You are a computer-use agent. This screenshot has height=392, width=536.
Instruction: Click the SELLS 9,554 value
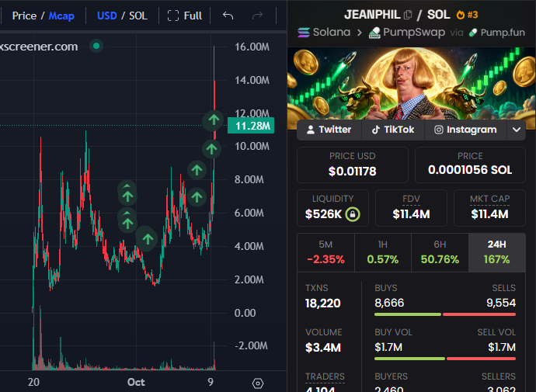[x=501, y=303]
